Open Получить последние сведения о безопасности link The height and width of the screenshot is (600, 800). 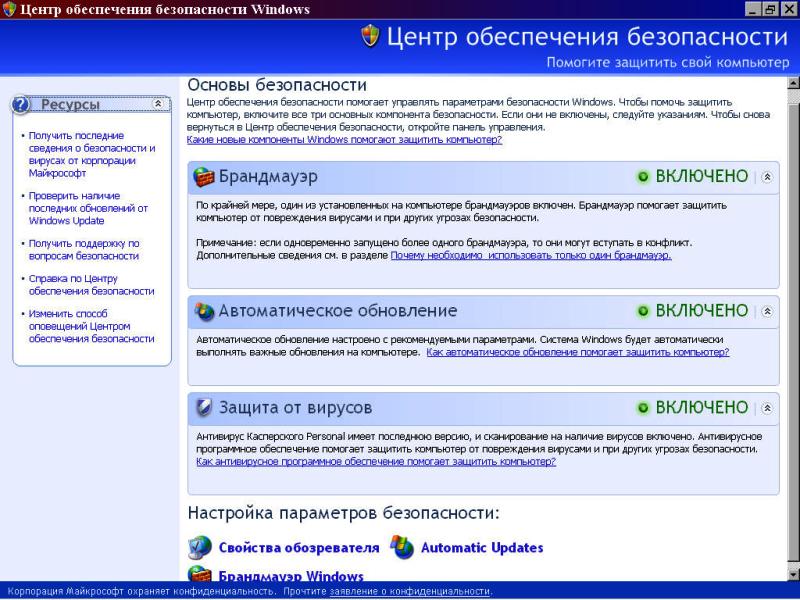point(92,155)
